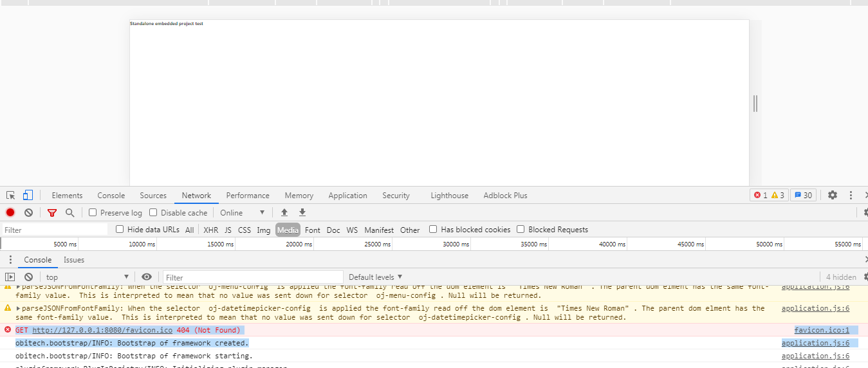The width and height of the screenshot is (868, 368).
Task: Switch to the Sources tab
Action: coord(153,196)
